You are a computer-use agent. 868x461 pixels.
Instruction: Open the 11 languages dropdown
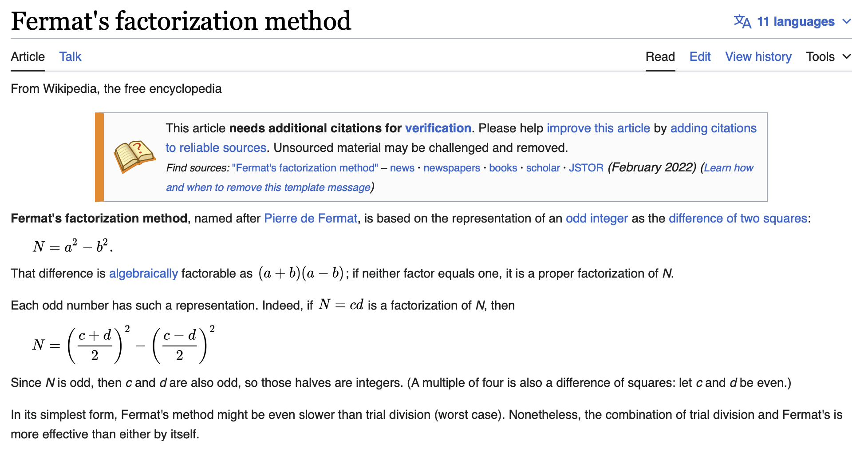[x=793, y=21]
